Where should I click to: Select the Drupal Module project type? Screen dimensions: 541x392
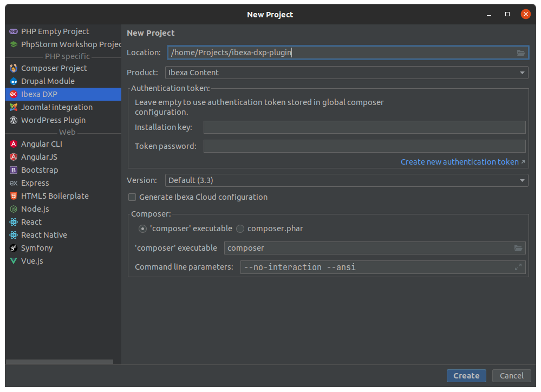coord(47,81)
